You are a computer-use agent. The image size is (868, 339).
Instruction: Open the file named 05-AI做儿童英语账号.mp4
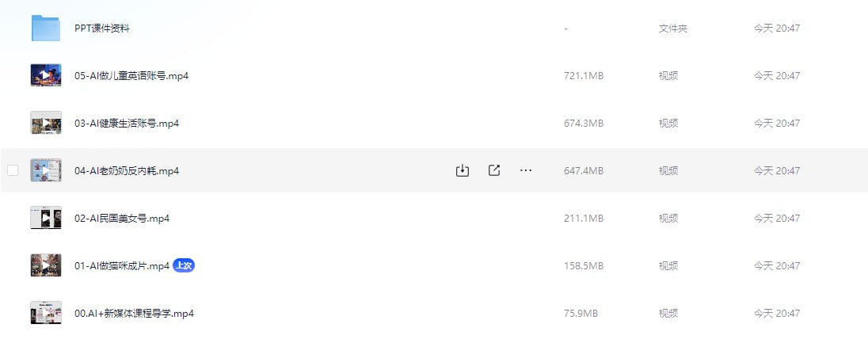pyautogui.click(x=131, y=76)
